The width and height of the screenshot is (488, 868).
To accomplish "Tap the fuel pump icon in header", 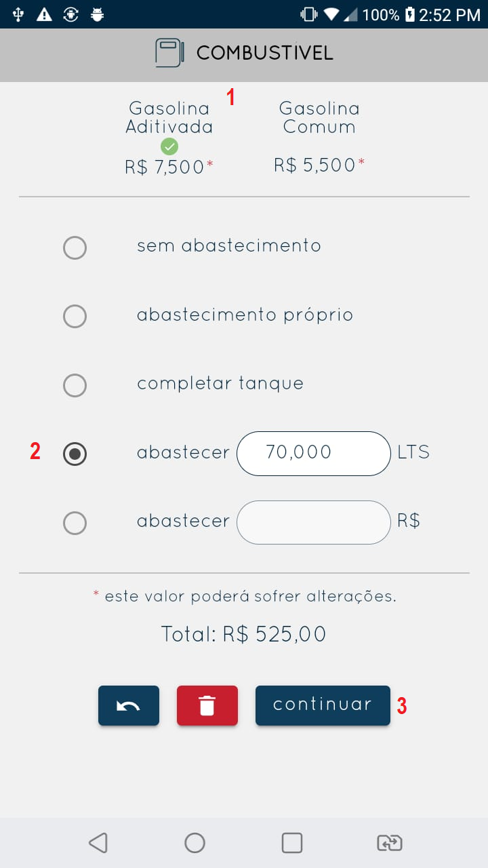I will coord(169,53).
